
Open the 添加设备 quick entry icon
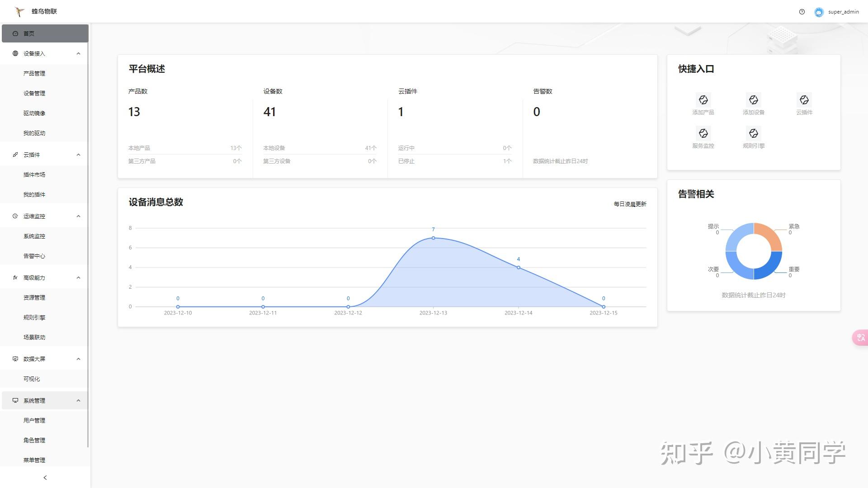click(x=753, y=100)
